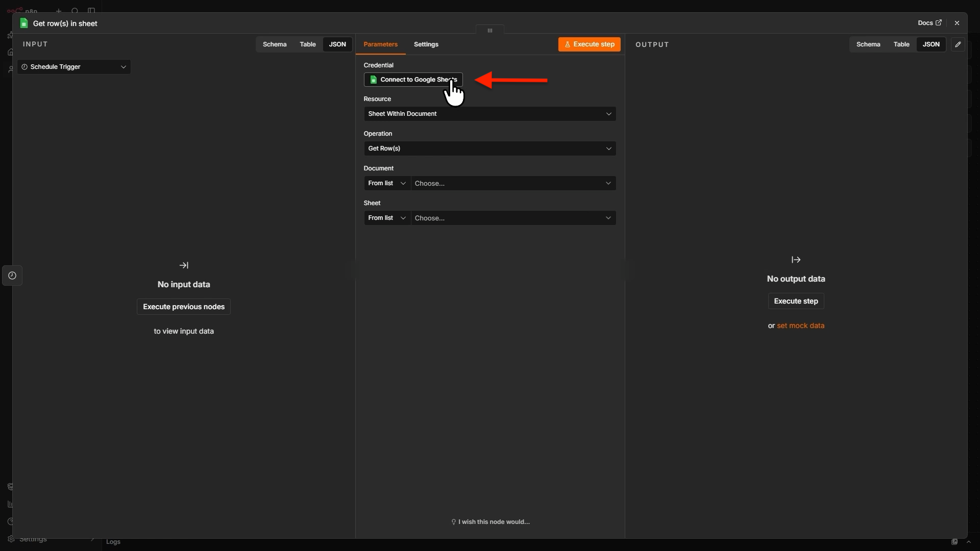Viewport: 980px width, 551px height.
Task: Click the clock icon on left edge
Action: pos(12,275)
